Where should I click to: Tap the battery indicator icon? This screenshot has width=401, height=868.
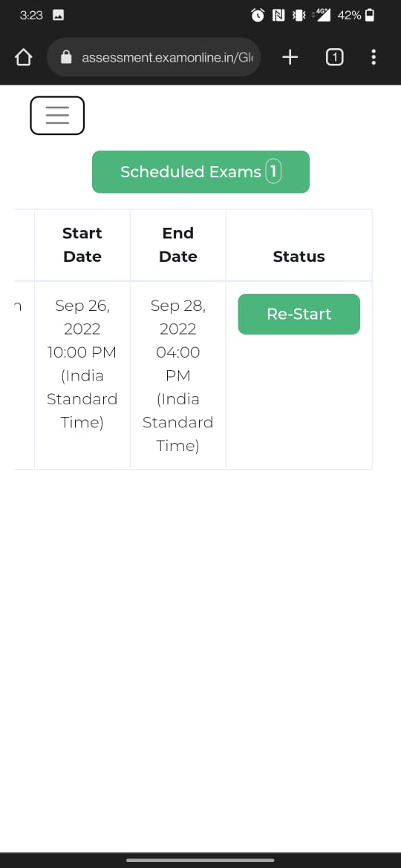click(x=370, y=16)
